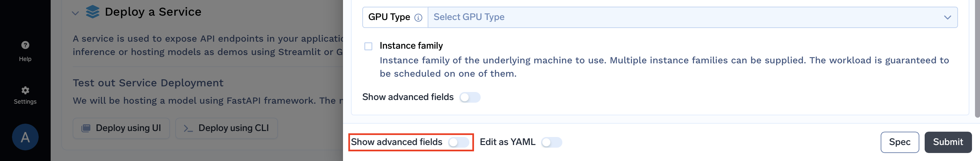Submit the deployment form
980x161 pixels.
pyautogui.click(x=948, y=142)
